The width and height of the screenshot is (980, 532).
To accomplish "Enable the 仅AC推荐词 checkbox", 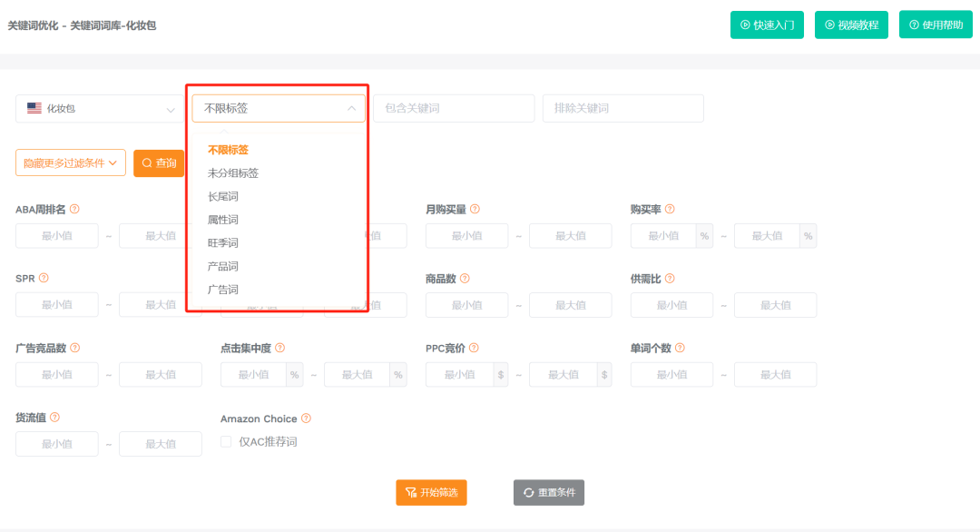I will point(224,442).
